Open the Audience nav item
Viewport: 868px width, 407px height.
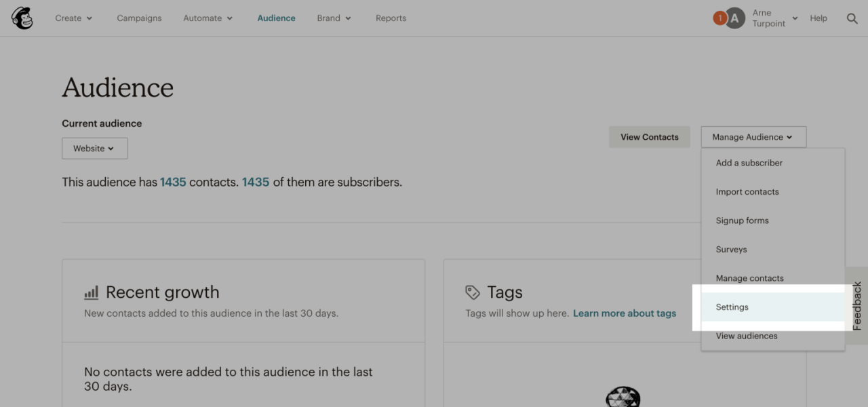pyautogui.click(x=276, y=18)
